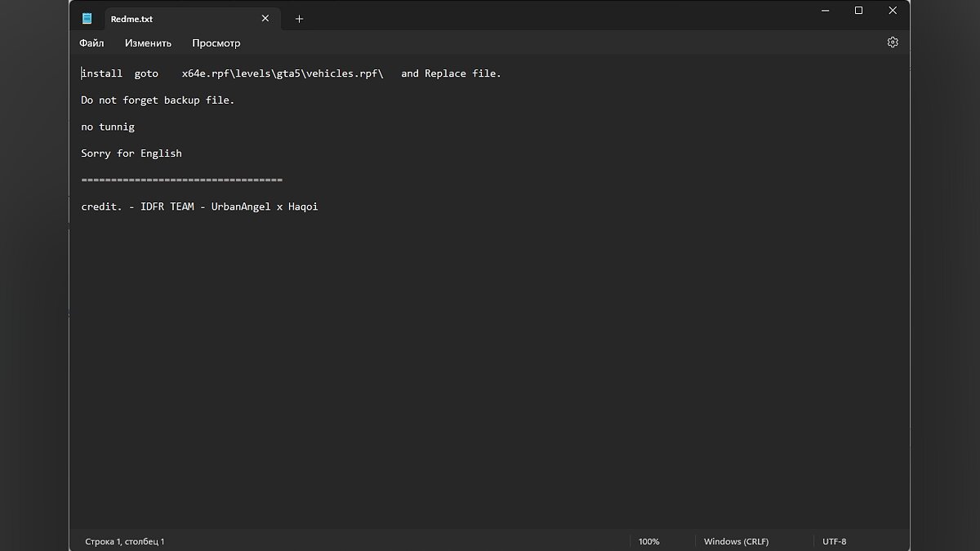980x551 pixels.
Task: Click the 100% zoom level indicator
Action: pos(648,541)
